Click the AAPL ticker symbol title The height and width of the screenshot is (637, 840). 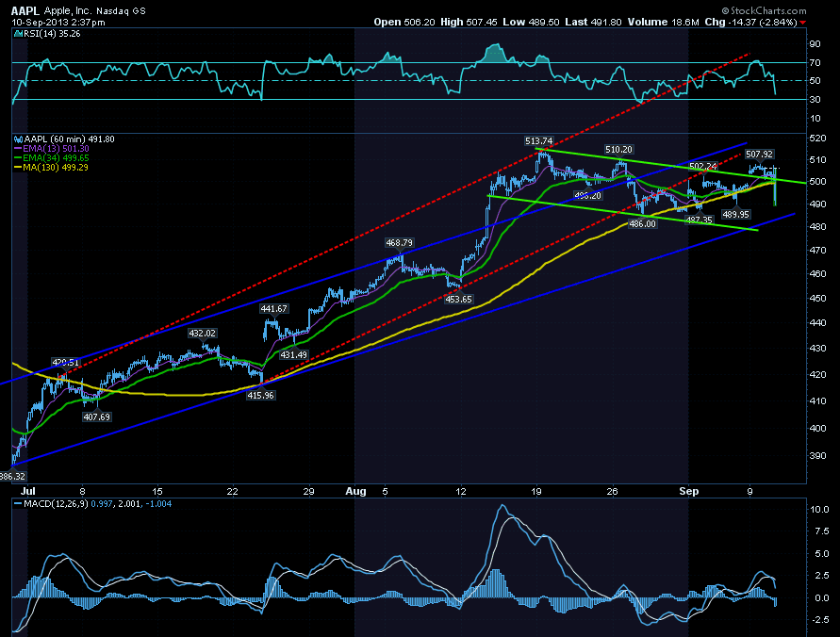[25, 10]
